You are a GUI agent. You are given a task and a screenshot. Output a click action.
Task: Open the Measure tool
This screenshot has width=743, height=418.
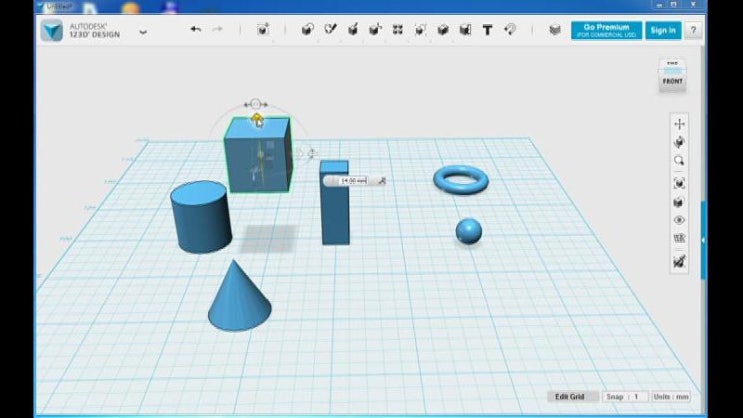(465, 30)
